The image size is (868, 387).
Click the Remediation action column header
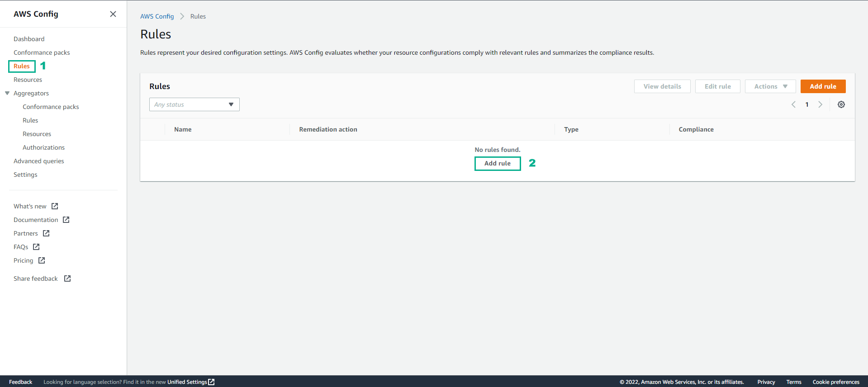[328, 129]
